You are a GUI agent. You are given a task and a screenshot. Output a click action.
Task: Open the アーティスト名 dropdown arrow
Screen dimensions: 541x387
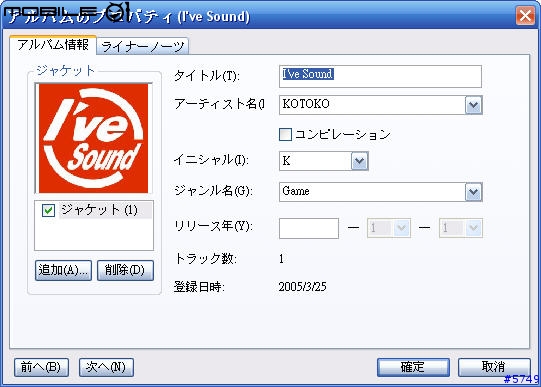(473, 105)
